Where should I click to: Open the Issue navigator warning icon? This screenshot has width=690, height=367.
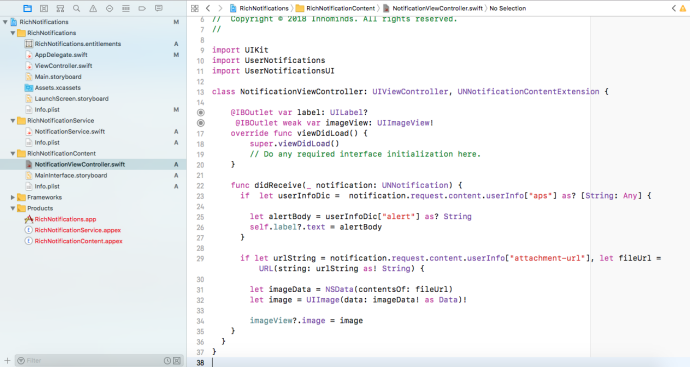[x=93, y=8]
